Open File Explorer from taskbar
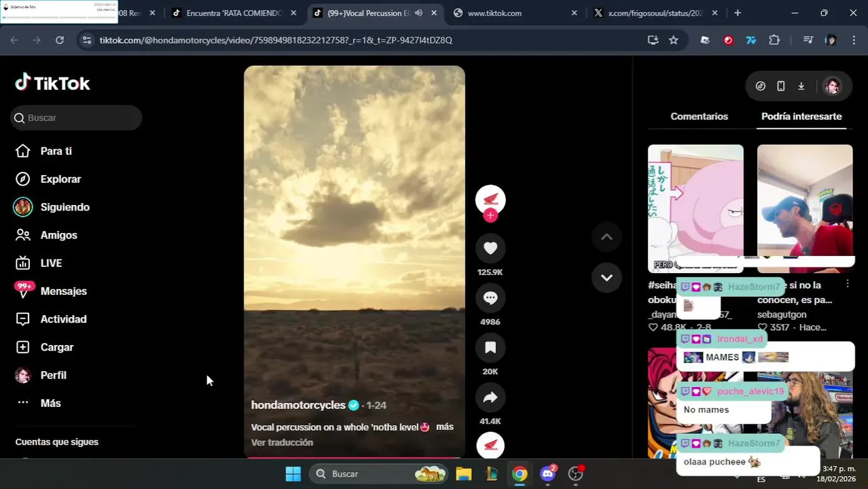The height and width of the screenshot is (489, 868). click(464, 474)
